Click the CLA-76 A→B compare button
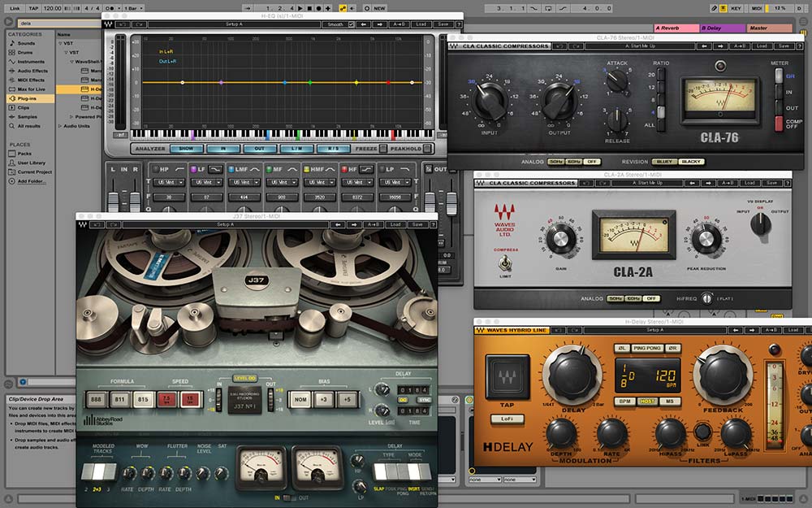812x508 pixels. tap(739, 46)
